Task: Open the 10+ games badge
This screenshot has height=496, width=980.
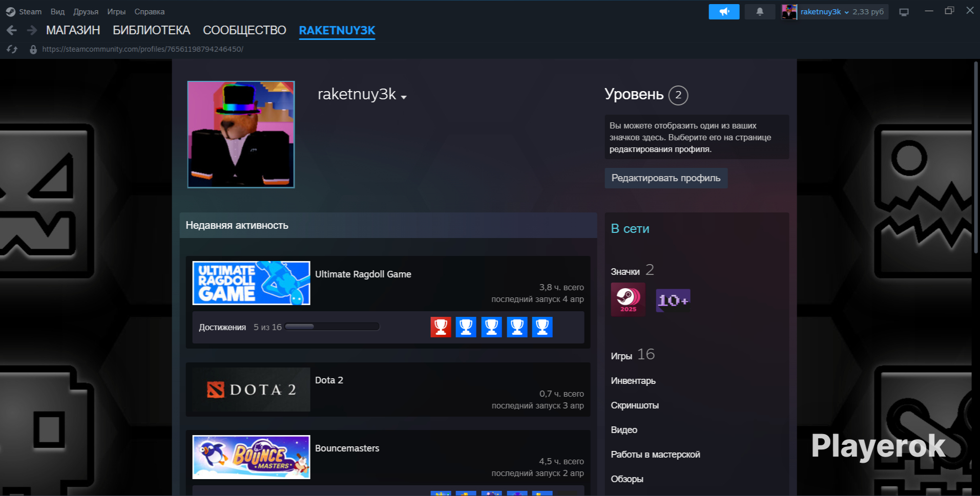Action: 673,300
